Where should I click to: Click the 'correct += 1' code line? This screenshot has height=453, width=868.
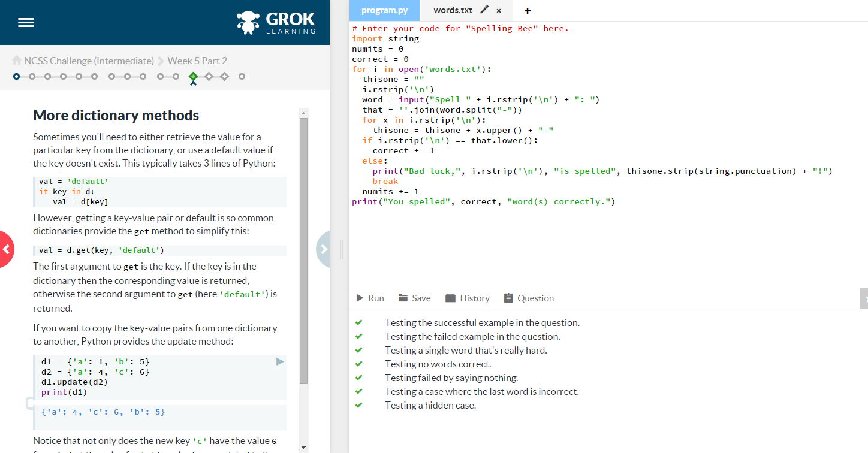403,150
